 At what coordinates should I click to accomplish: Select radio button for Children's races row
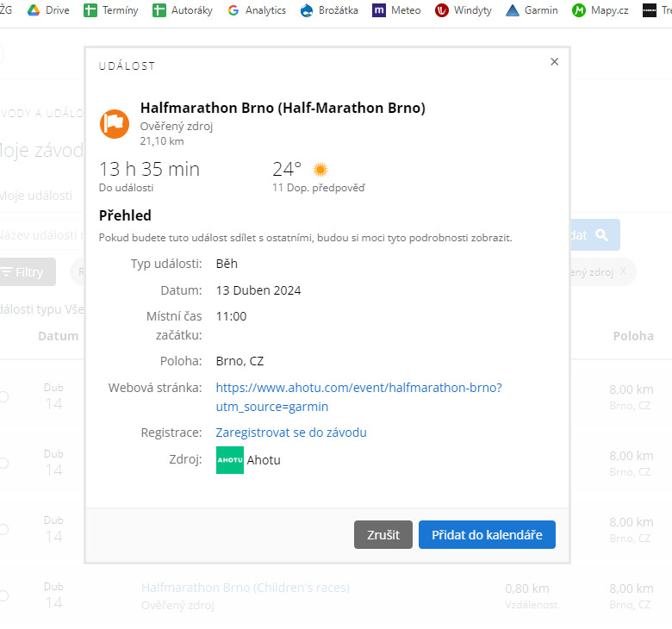pyautogui.click(x=3, y=595)
